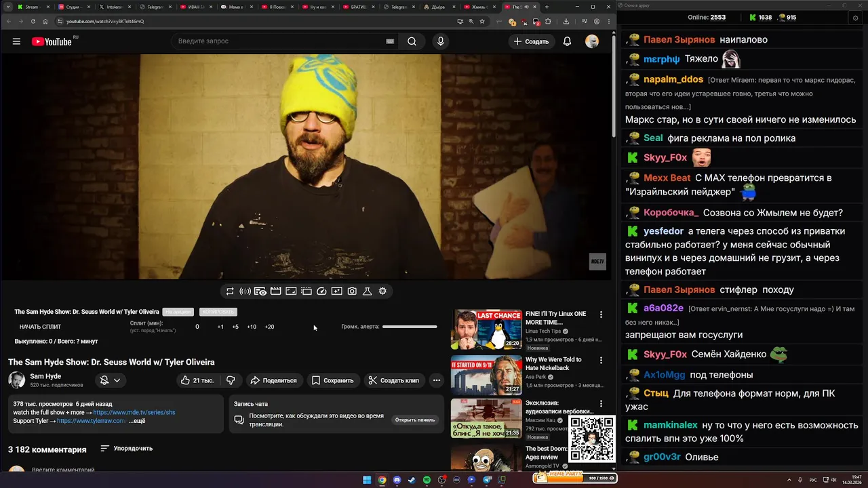This screenshot has height=488, width=868.
Task: Click the split minutes value 0
Action: (x=197, y=327)
